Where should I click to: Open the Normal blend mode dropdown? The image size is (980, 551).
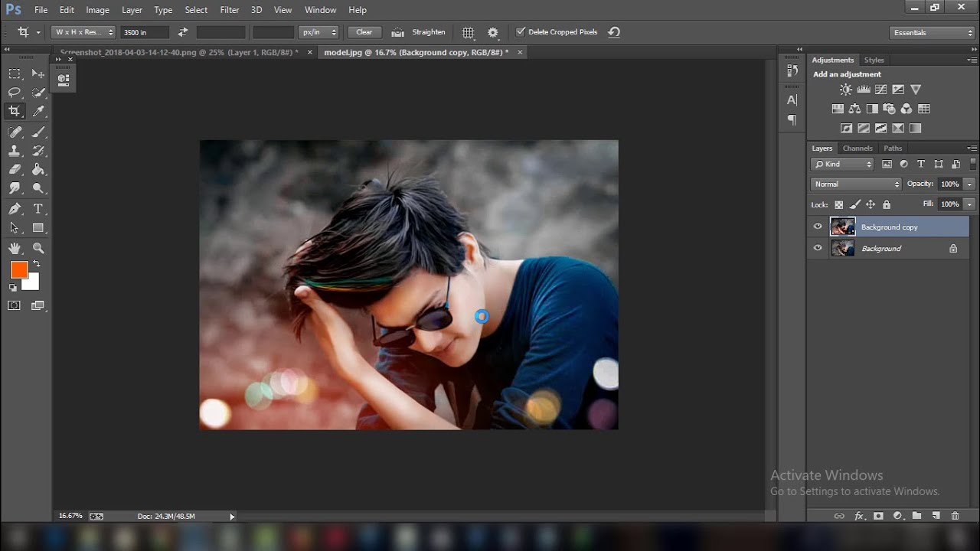[856, 184]
